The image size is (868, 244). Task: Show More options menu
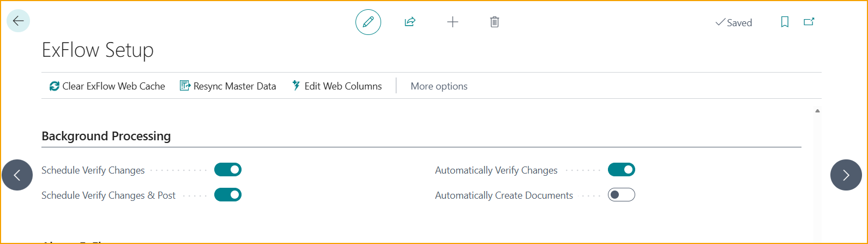439,86
